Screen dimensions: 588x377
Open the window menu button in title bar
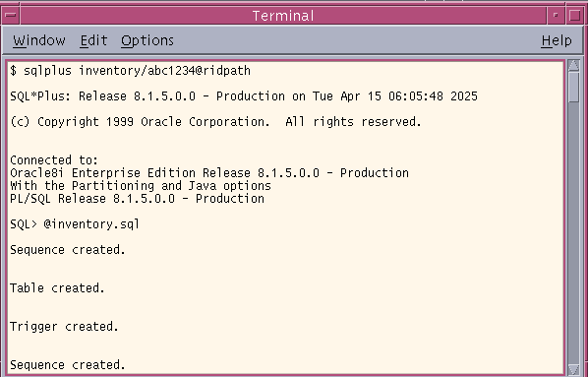[x=11, y=16]
